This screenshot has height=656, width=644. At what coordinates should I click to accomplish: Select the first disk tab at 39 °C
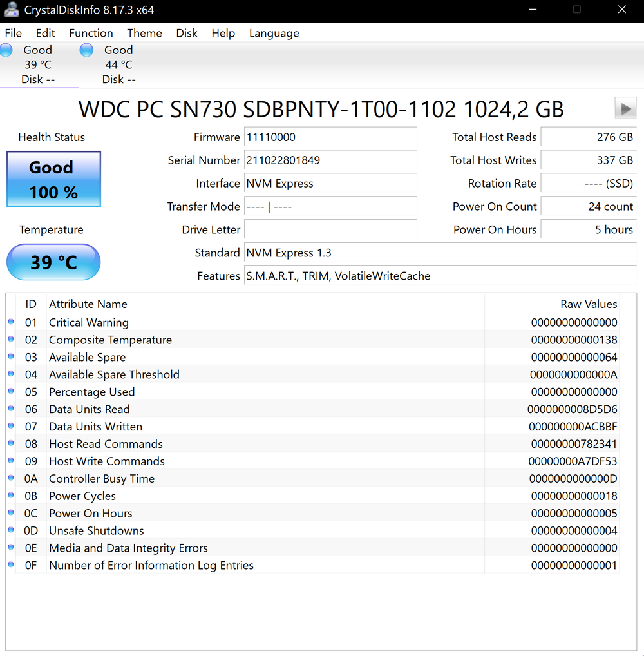pyautogui.click(x=39, y=64)
